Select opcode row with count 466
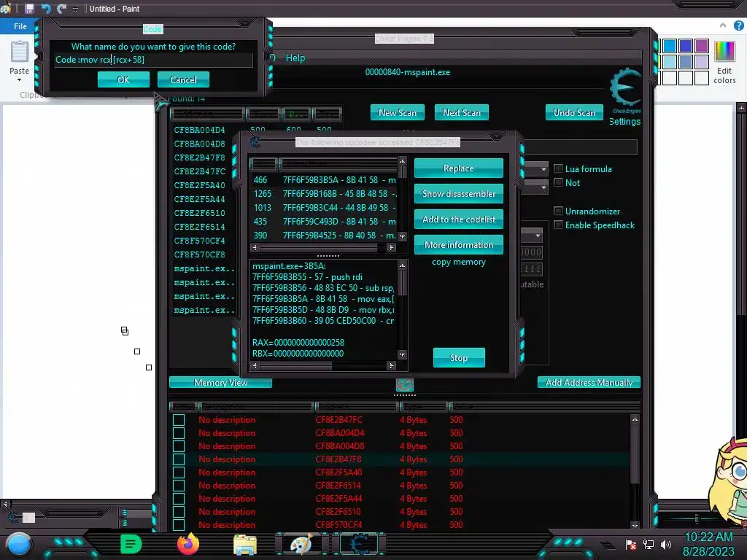The width and height of the screenshot is (747, 560). point(324,180)
